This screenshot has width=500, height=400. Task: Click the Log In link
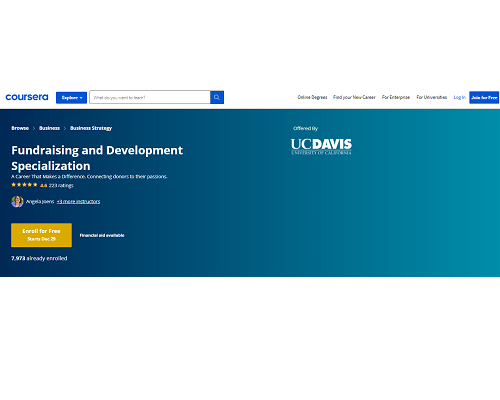tap(459, 97)
